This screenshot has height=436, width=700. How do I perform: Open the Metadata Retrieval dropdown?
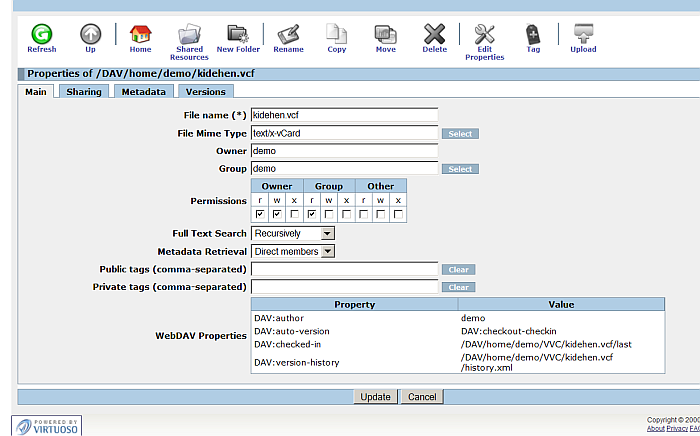pyautogui.click(x=293, y=252)
